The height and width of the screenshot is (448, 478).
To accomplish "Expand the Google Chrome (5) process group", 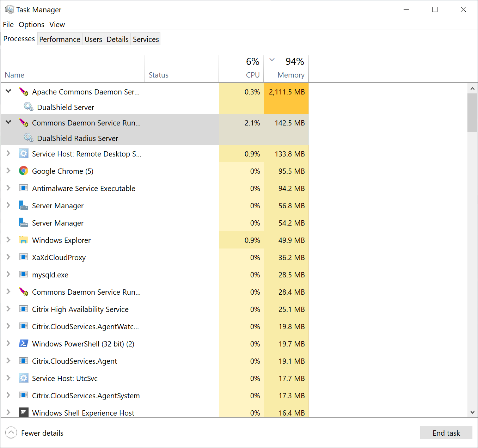I will point(8,171).
